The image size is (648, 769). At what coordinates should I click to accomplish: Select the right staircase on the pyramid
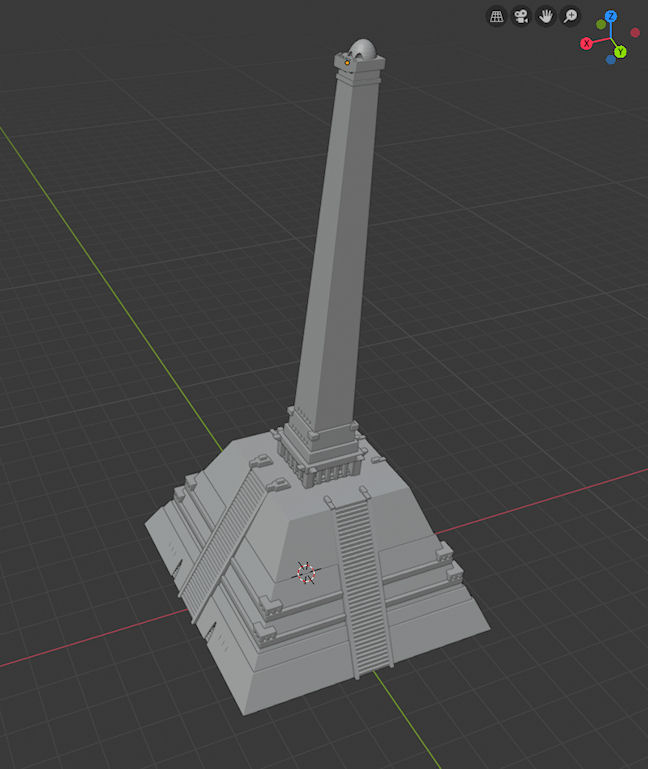pos(363,580)
